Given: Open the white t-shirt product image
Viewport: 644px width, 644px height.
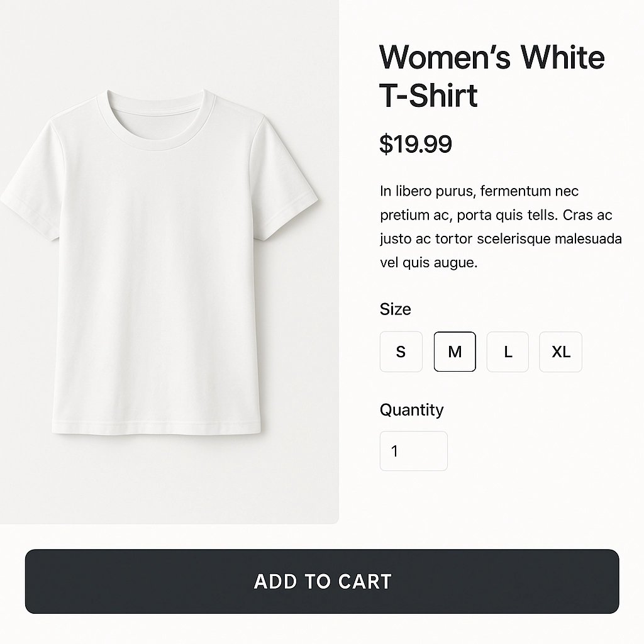Looking at the screenshot, I should pos(157,264).
